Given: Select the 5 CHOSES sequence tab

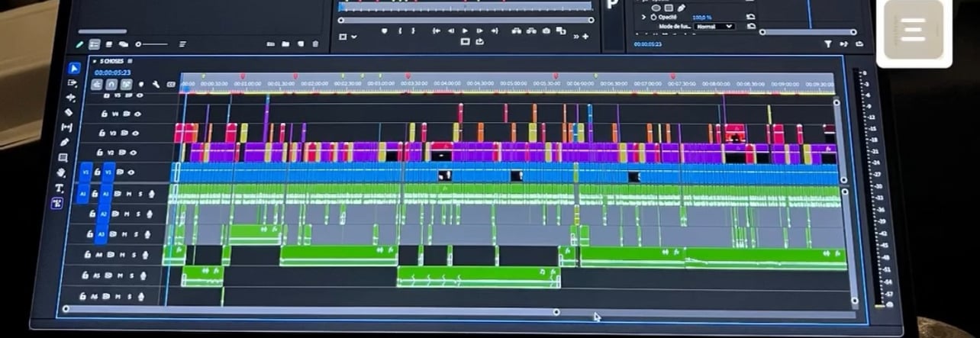Looking at the screenshot, I should click(x=111, y=61).
